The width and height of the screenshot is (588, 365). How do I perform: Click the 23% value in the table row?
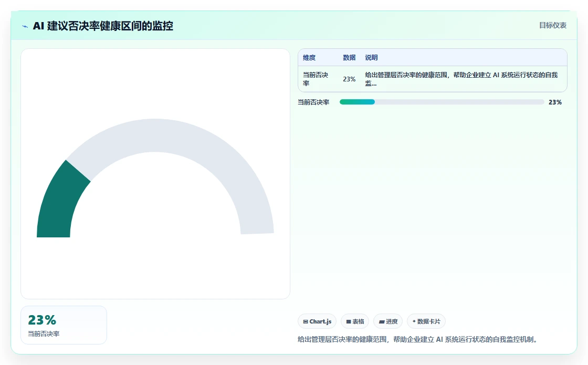click(x=349, y=79)
